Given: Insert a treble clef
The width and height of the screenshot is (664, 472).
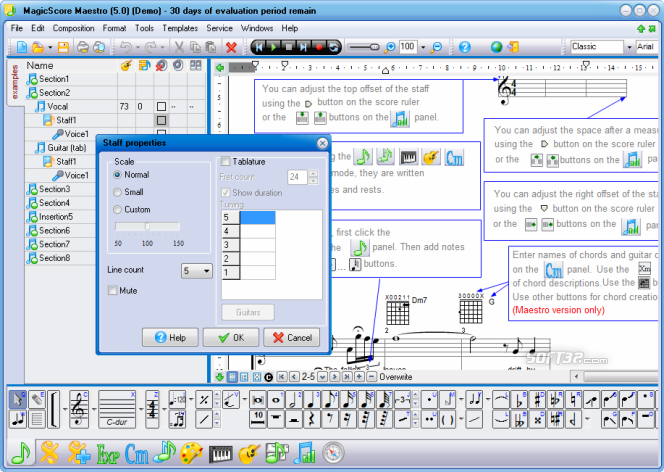Looking at the screenshot, I should [x=79, y=409].
